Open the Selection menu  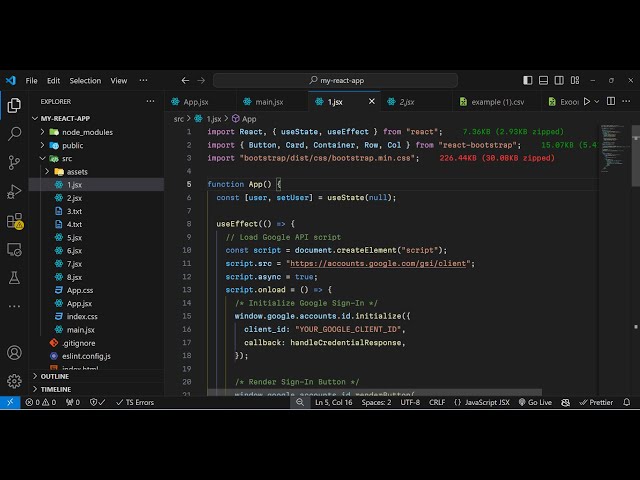85,80
